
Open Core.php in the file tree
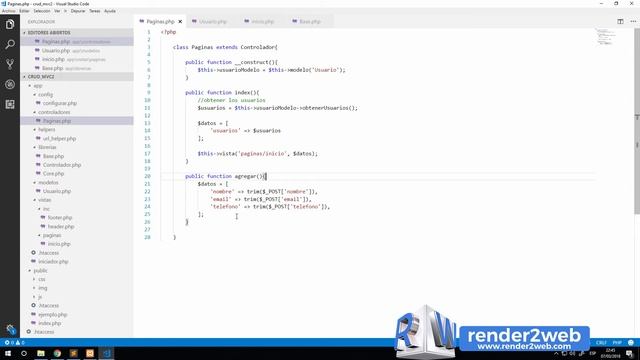coord(77,173)
